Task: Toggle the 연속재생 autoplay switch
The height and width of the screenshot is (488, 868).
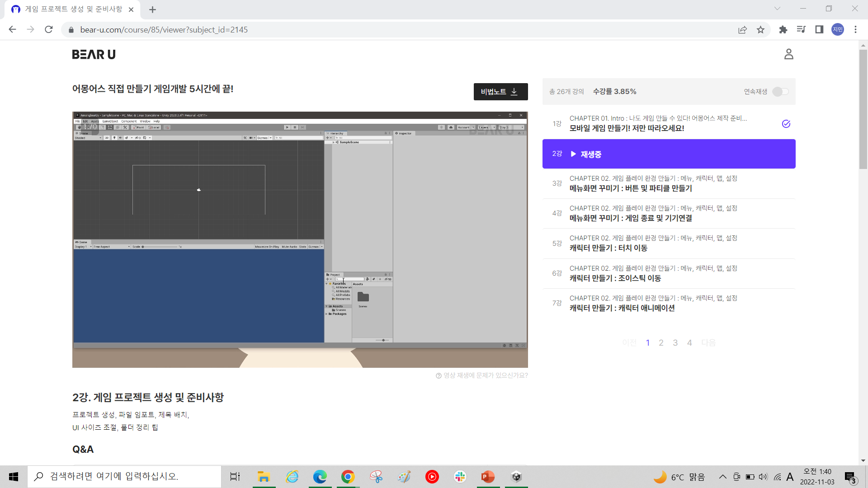Action: [780, 92]
